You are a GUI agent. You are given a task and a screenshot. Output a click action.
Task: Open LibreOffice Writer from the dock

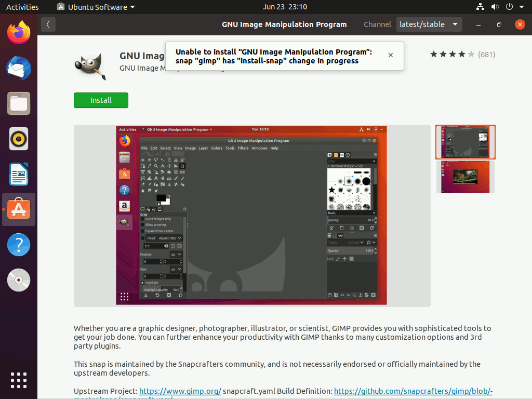coord(19,174)
